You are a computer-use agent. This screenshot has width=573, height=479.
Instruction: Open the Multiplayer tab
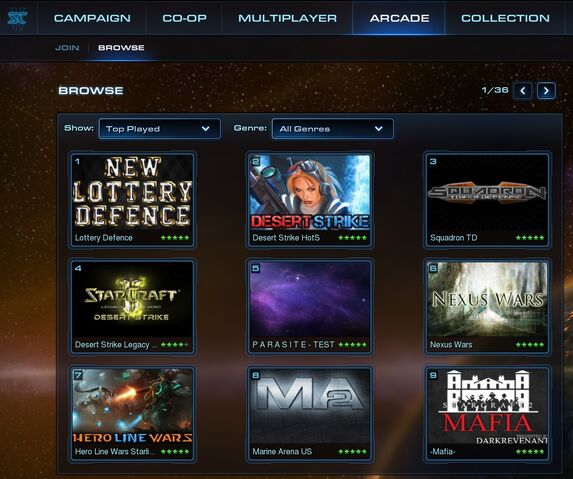click(287, 18)
